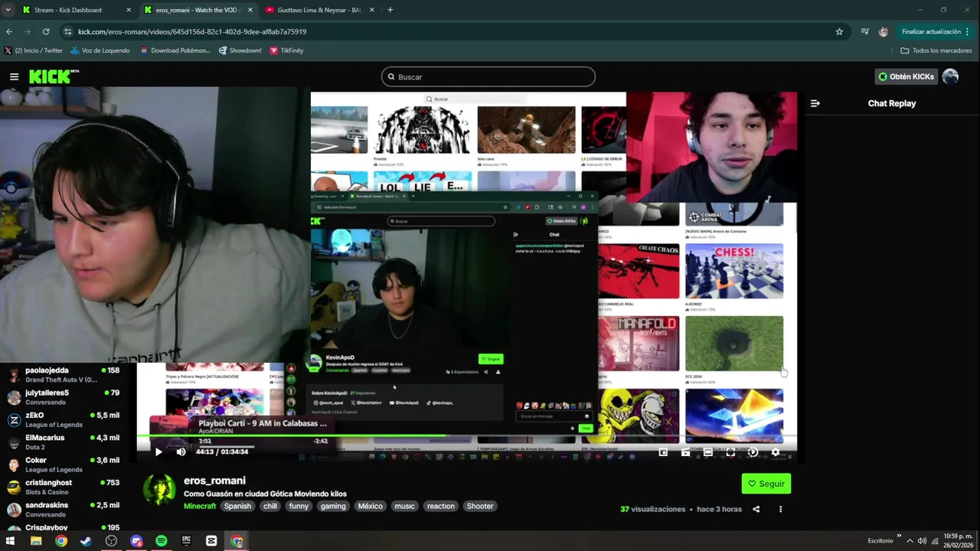
Task: Mute the video player volume
Action: tap(181, 452)
